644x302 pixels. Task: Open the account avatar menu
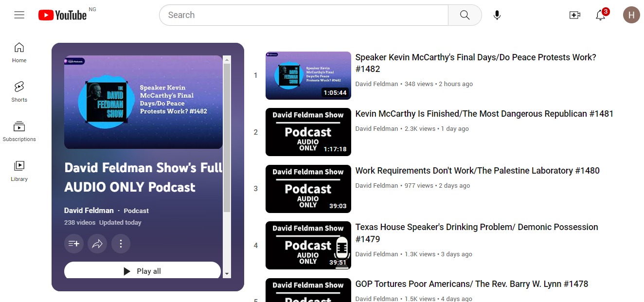point(631,15)
